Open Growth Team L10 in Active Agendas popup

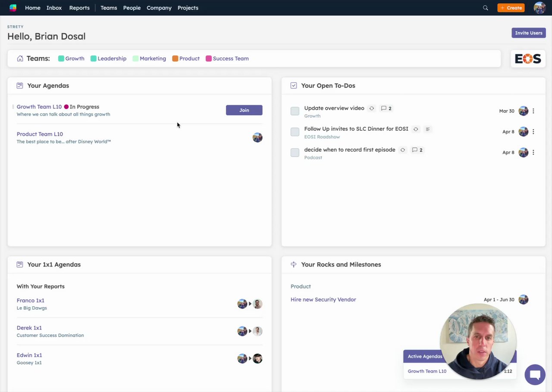(427, 371)
